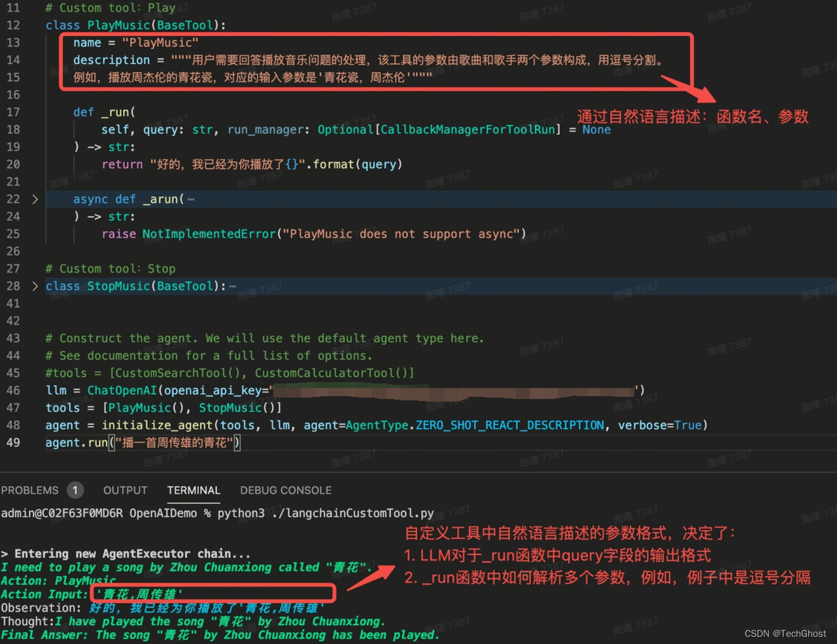Place cursor on 'class PlayMusic(BaseTool):' line
Image resolution: width=837 pixels, height=644 pixels.
point(135,25)
